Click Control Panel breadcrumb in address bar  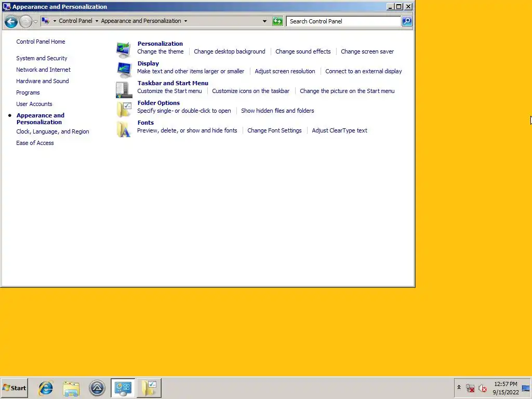click(x=75, y=21)
